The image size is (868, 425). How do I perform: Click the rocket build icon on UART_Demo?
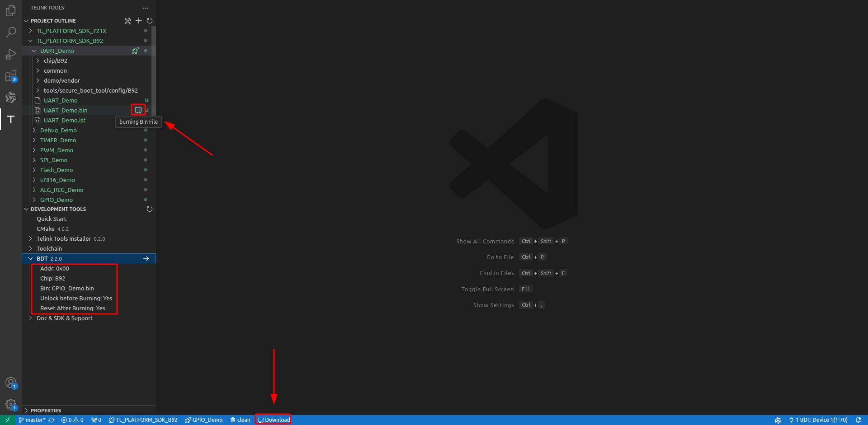click(136, 51)
